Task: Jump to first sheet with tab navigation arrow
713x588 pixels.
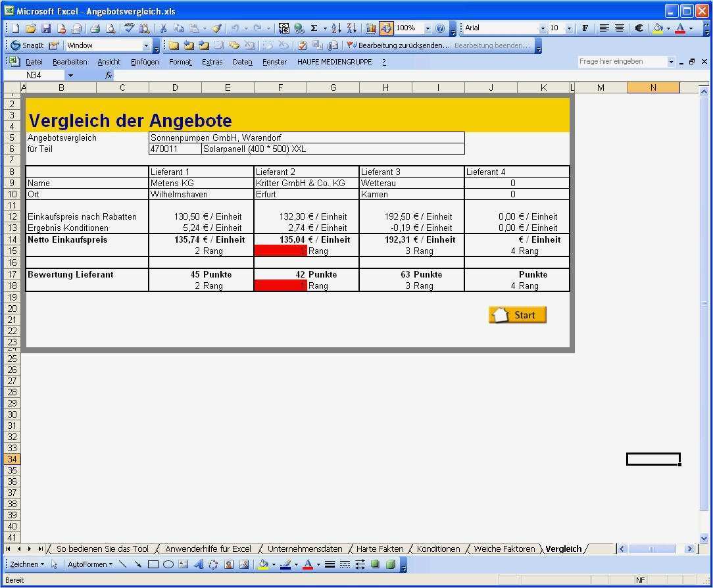Action: [8, 549]
